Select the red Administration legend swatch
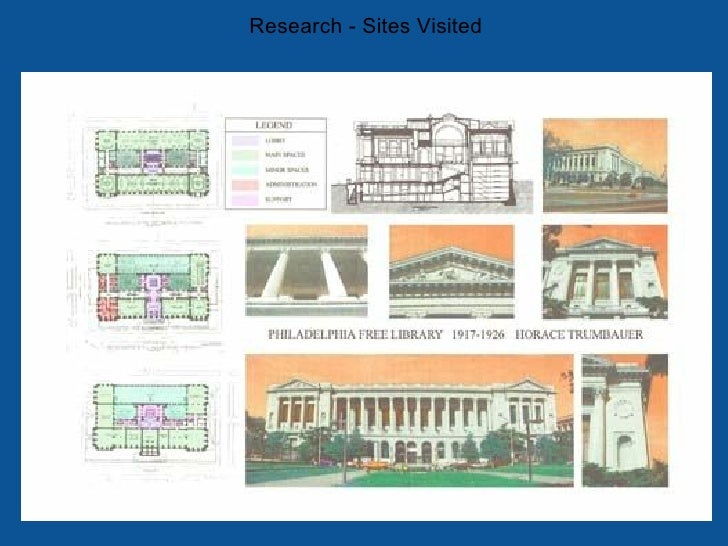Image resolution: width=728 pixels, height=546 pixels. [x=245, y=185]
